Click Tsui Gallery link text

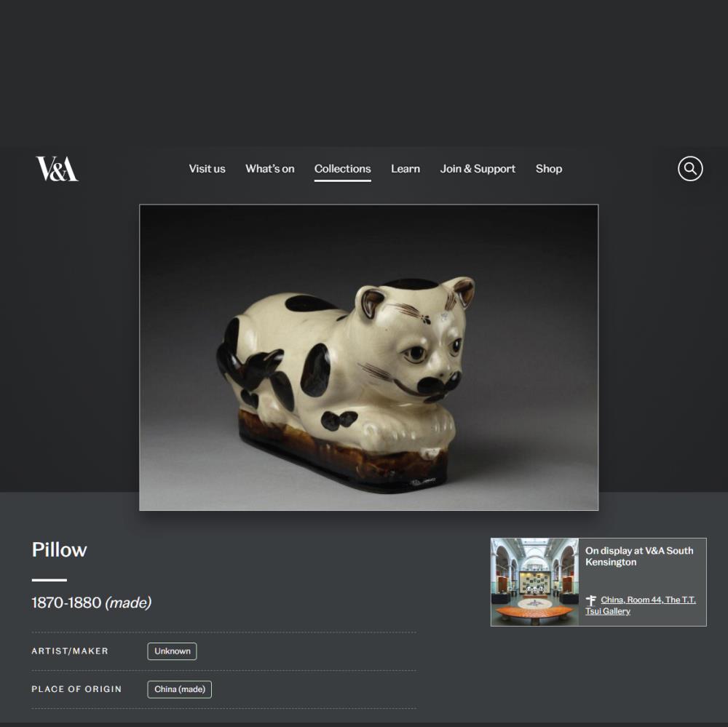608,611
